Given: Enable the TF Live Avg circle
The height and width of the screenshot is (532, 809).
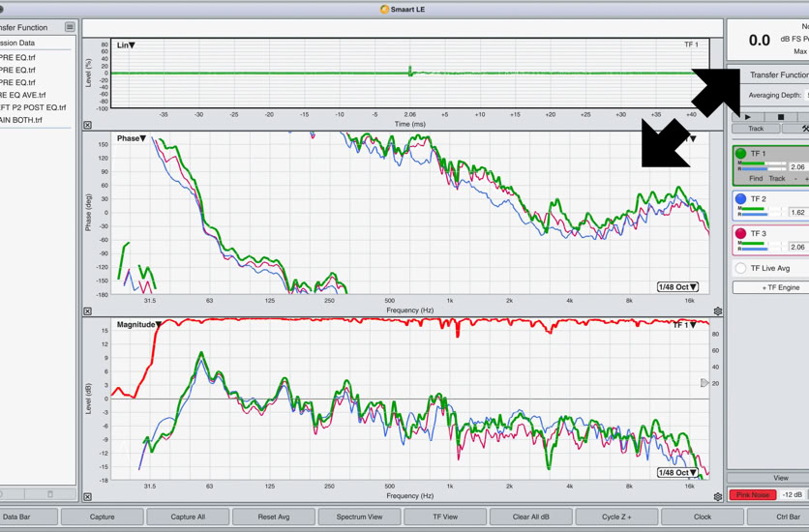Looking at the screenshot, I should click(740, 268).
